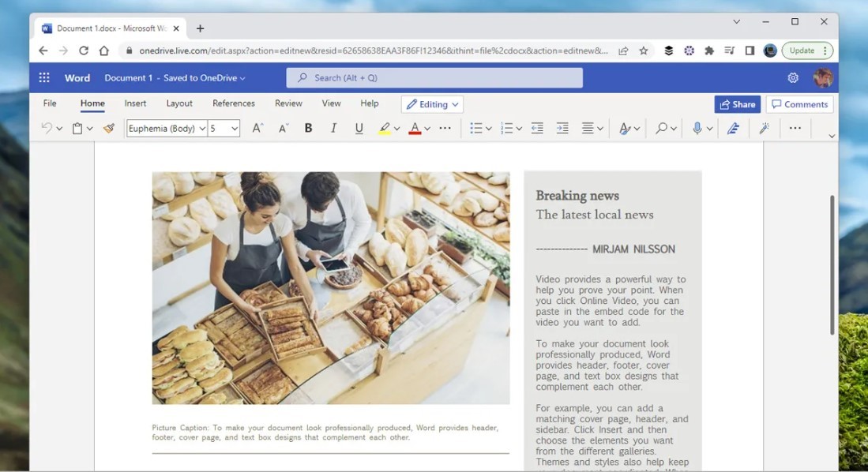The height and width of the screenshot is (472, 868).
Task: Click the Grow Font icon
Action: click(257, 129)
